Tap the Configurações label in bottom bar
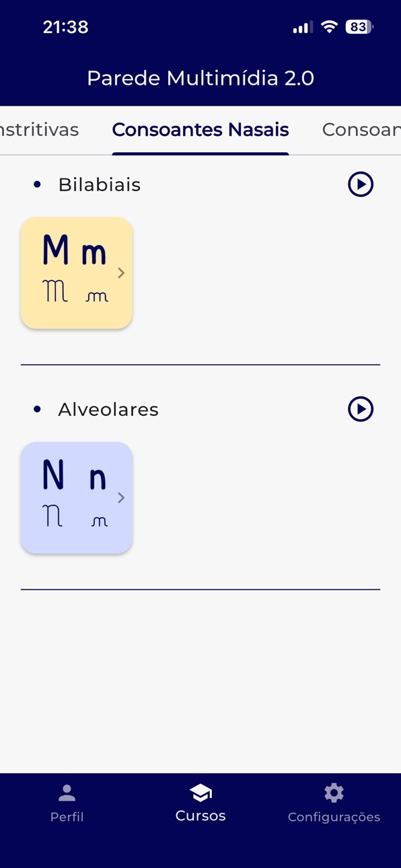Screen dimensions: 401x868 [334, 817]
